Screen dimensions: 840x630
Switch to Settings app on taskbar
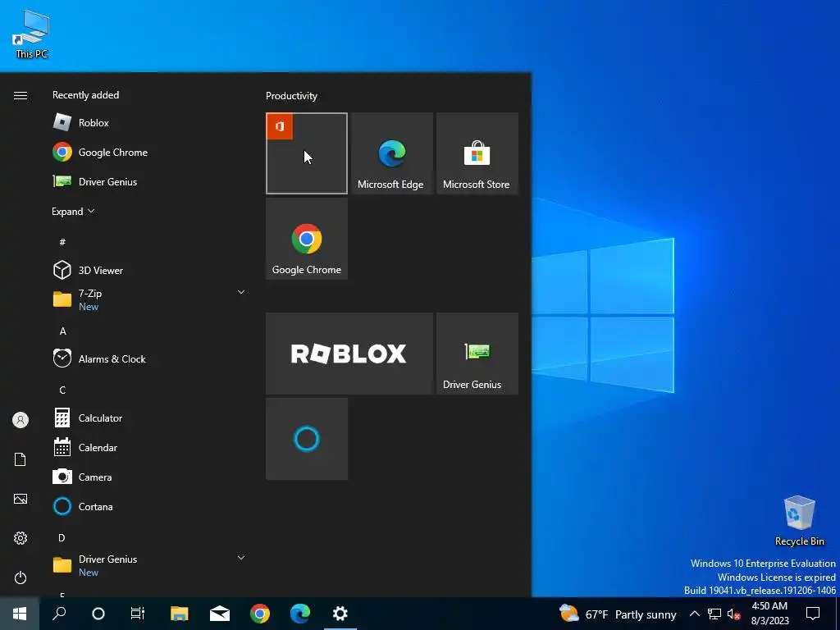click(x=340, y=614)
